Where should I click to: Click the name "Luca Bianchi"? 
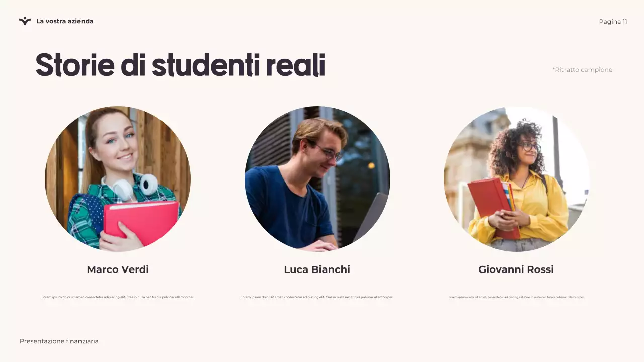coord(317,269)
